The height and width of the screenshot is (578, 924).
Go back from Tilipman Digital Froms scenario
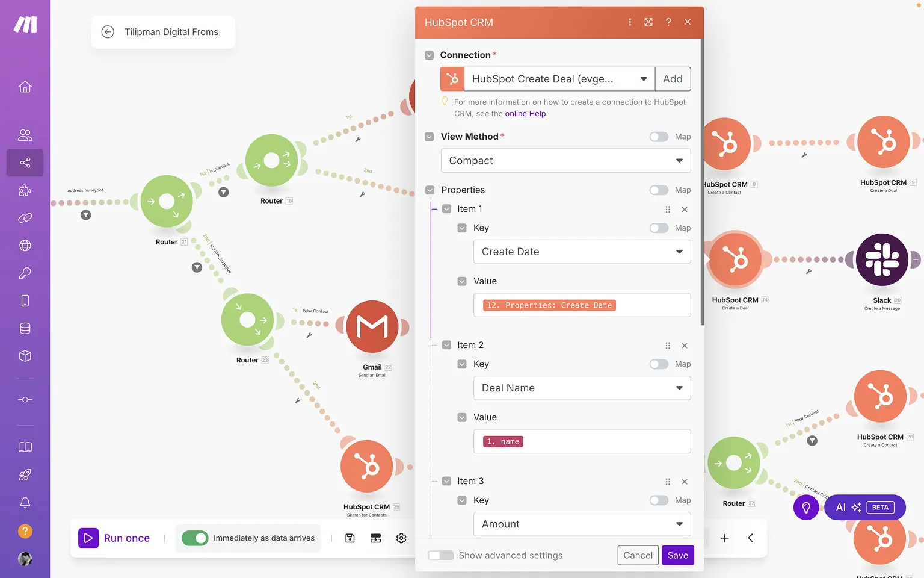pyautogui.click(x=108, y=32)
